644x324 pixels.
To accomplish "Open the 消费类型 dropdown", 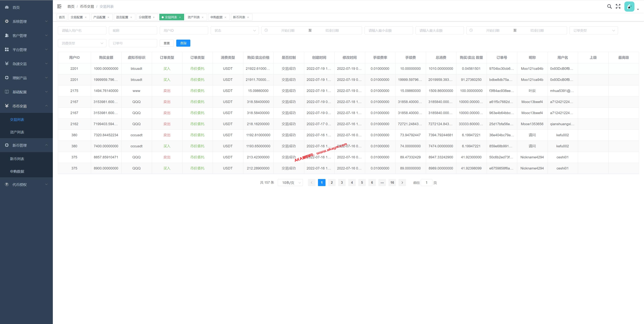I will [82, 43].
